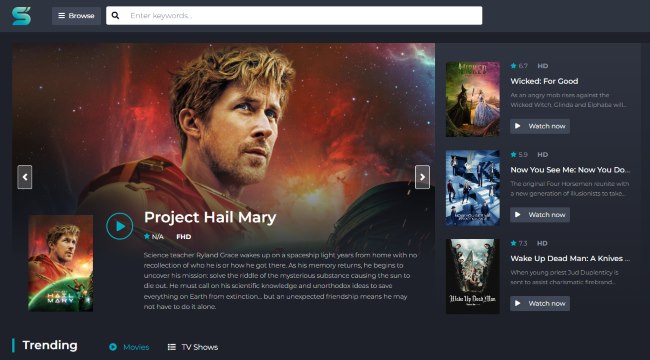This screenshot has width=650, height=360.
Task: Click the 7.3 rating star icon
Action: pyautogui.click(x=514, y=243)
